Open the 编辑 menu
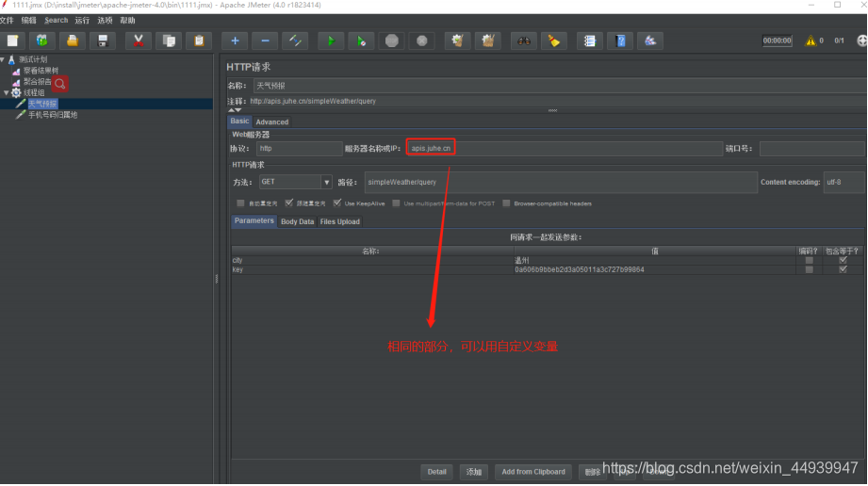 pyautogui.click(x=29, y=21)
